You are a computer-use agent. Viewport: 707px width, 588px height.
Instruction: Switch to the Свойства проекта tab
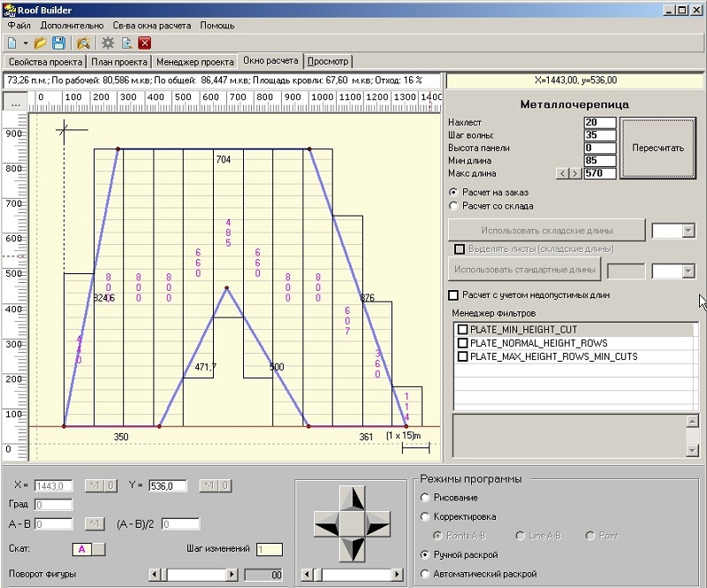click(46, 62)
